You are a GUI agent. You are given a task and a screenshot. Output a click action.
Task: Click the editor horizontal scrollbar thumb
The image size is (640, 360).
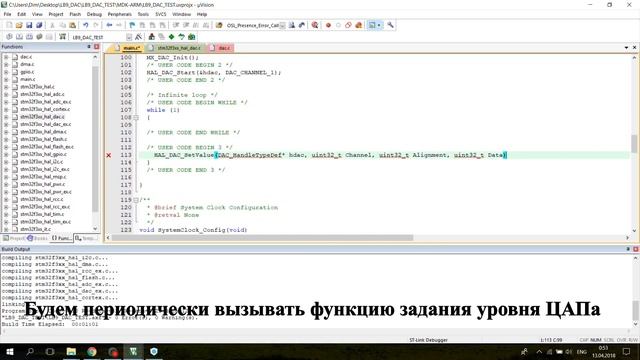click(262, 238)
